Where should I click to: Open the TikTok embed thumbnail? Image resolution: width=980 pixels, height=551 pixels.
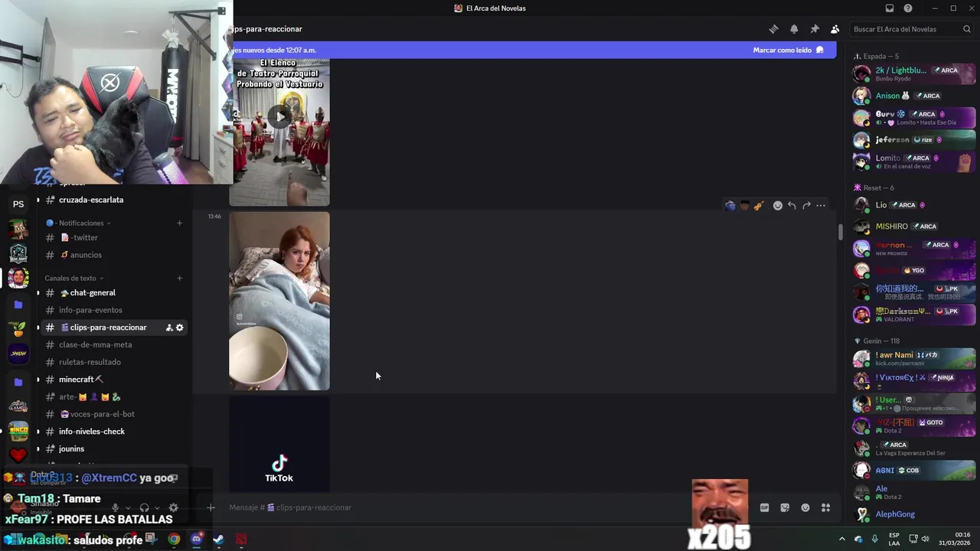pos(279,444)
